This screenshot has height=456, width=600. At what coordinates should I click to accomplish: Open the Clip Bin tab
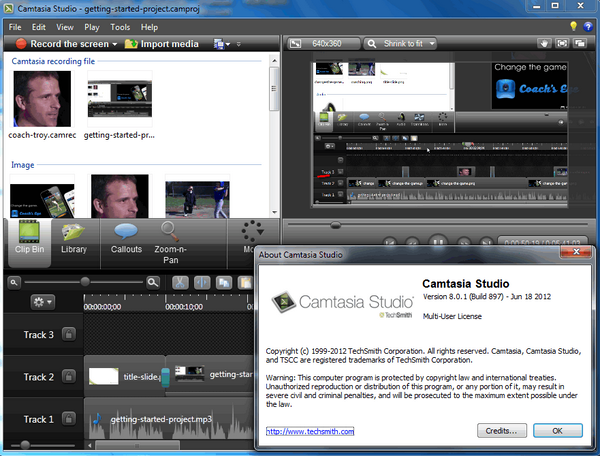tap(29, 242)
